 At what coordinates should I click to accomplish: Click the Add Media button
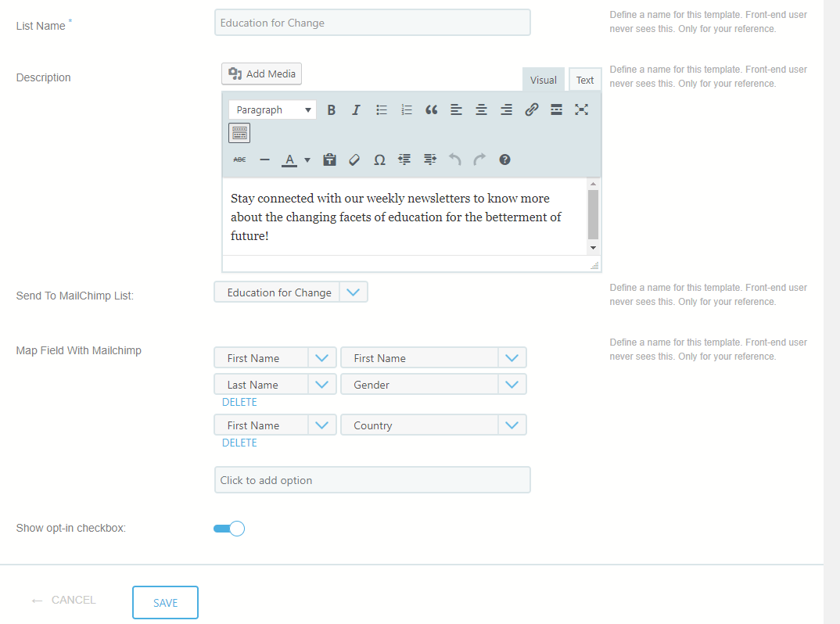tap(261, 74)
